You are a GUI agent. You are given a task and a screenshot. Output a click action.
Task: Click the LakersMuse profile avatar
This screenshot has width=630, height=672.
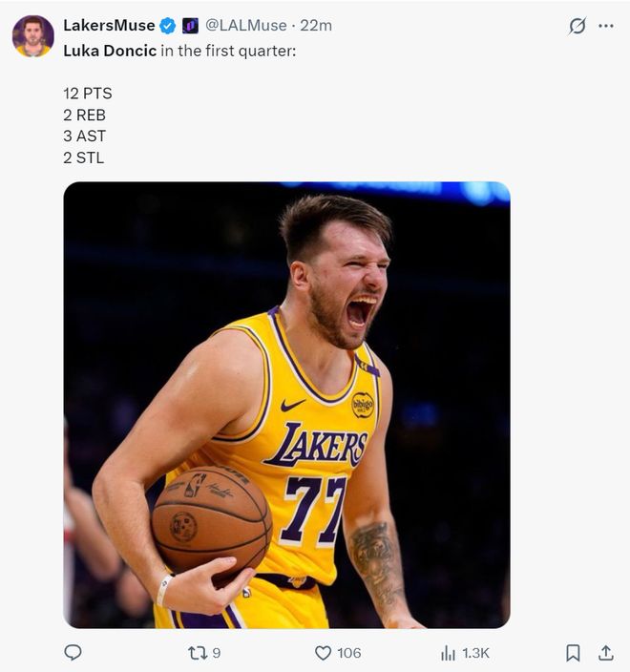click(32, 35)
